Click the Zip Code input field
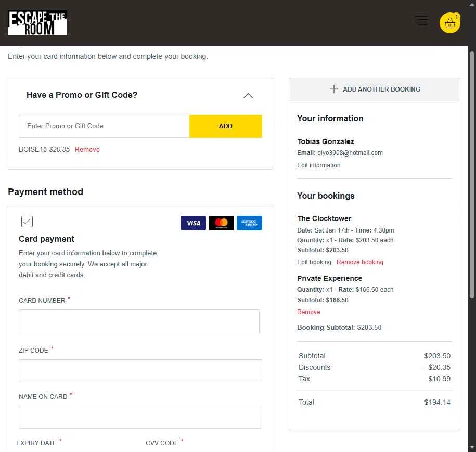 [x=140, y=371]
